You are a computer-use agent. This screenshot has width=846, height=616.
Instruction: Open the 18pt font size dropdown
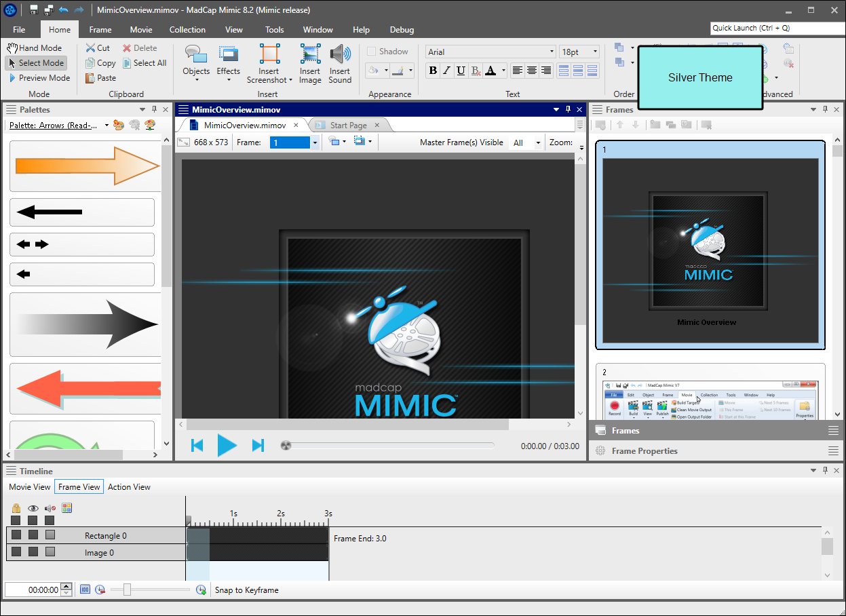pos(595,52)
